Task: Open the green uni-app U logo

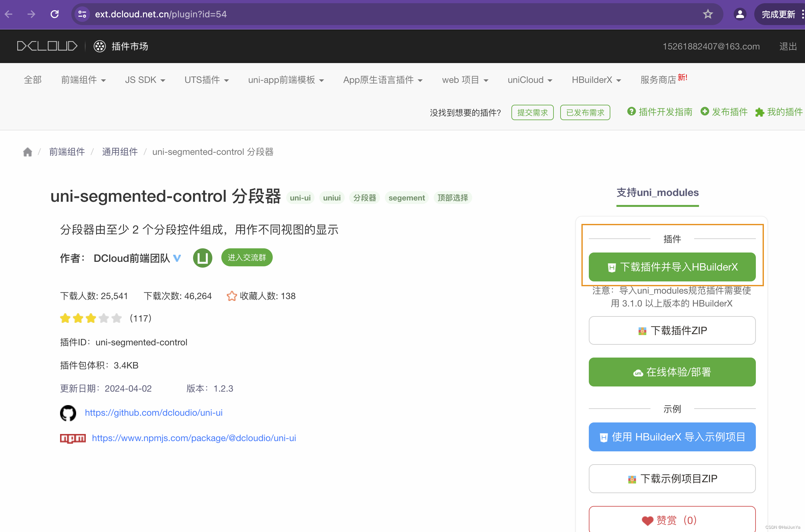Action: [x=202, y=258]
